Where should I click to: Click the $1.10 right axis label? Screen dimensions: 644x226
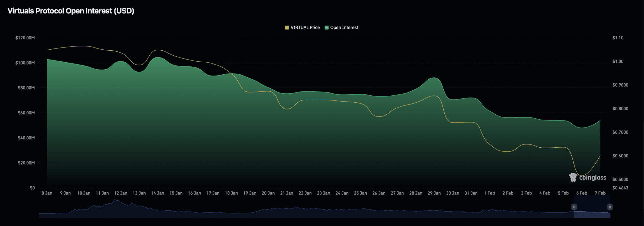click(x=618, y=38)
